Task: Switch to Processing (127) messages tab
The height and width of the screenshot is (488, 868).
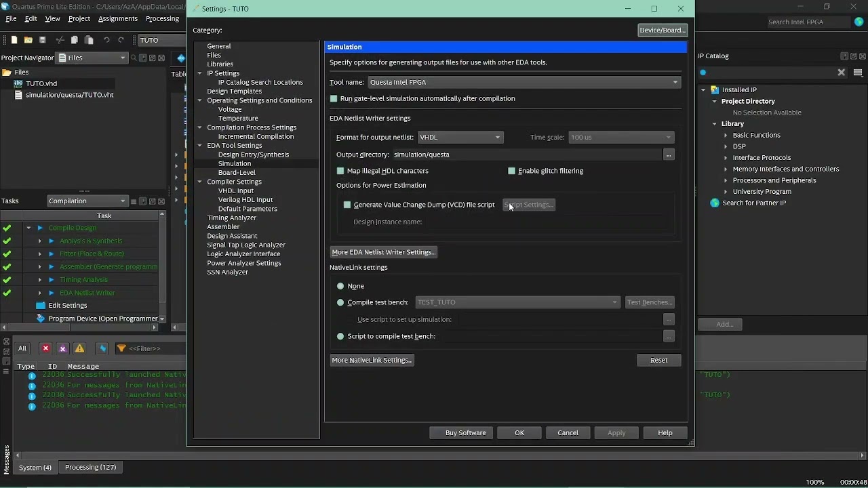Action: coord(90,467)
